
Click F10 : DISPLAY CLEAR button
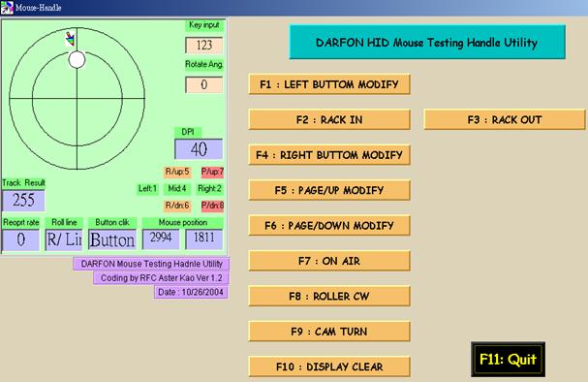pyautogui.click(x=329, y=366)
